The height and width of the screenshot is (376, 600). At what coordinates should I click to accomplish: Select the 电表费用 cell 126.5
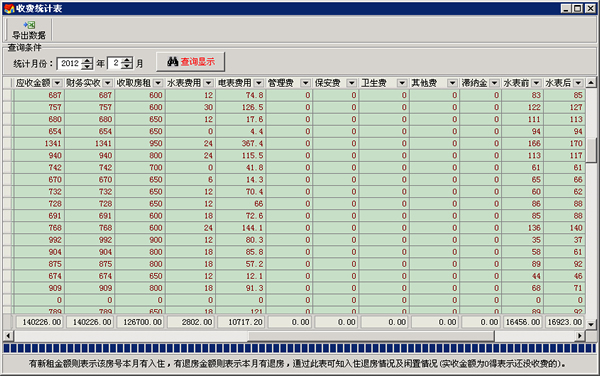(x=241, y=107)
